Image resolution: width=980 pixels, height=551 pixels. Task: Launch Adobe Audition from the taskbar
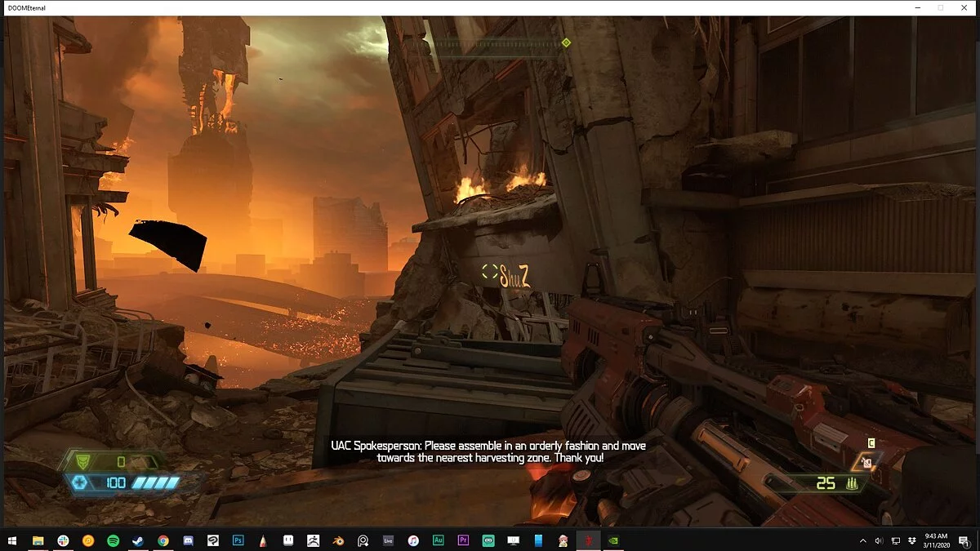[438, 540]
